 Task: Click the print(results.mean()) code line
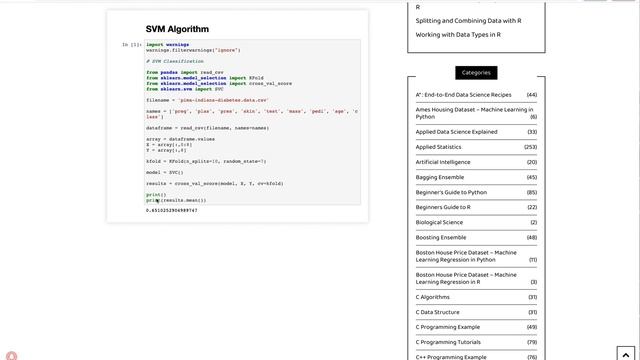click(x=176, y=200)
